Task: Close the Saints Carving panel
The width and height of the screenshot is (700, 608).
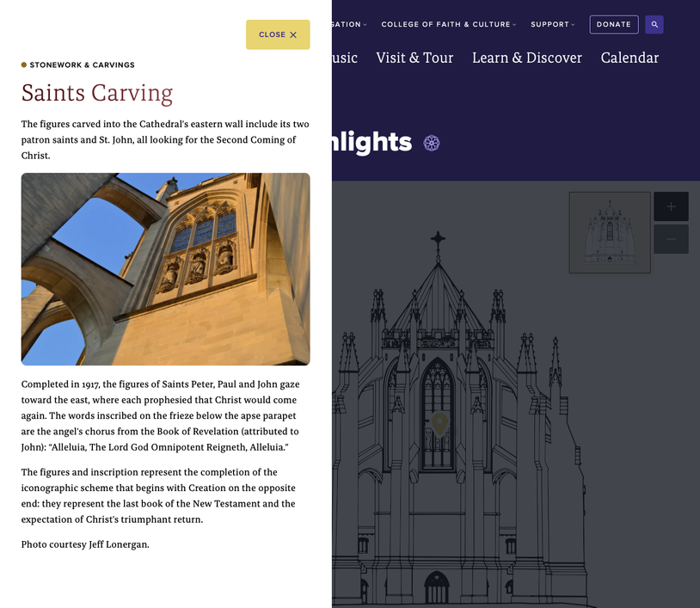Action: pyautogui.click(x=277, y=34)
